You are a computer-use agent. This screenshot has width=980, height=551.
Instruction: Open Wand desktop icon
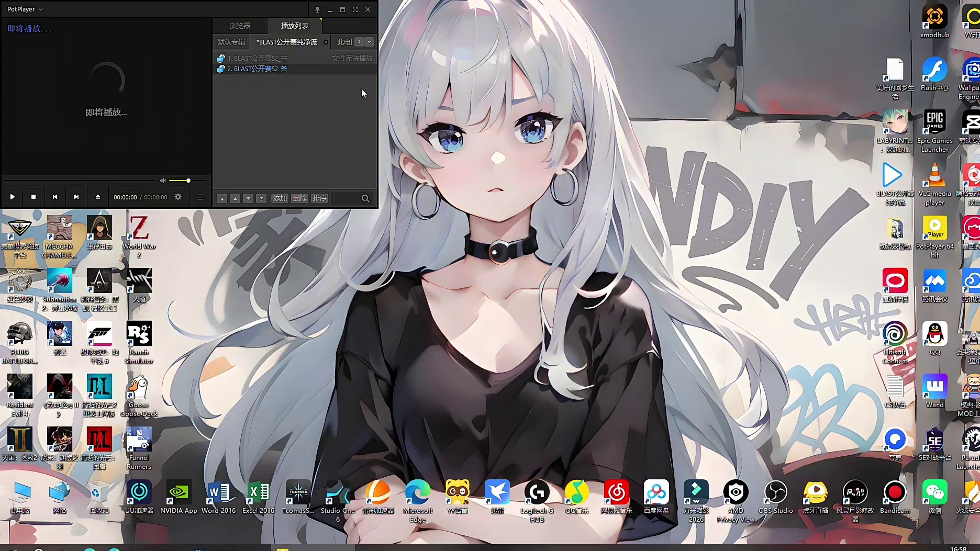point(934,391)
